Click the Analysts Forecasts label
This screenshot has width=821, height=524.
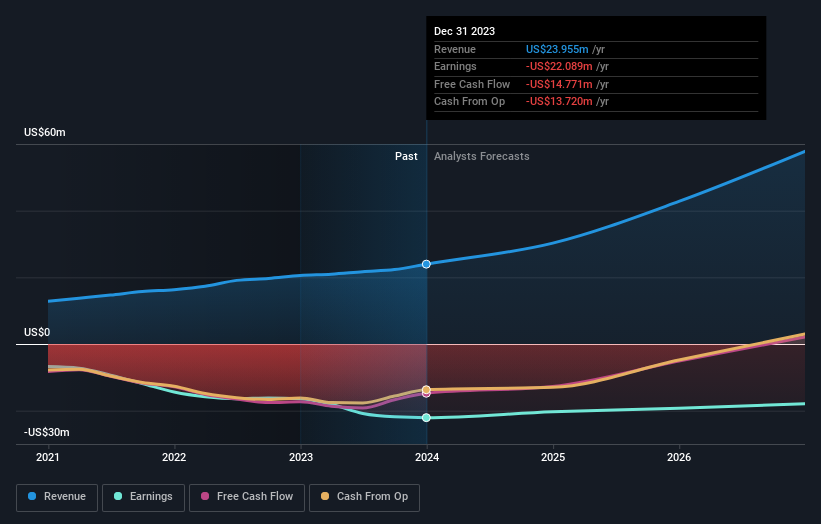click(x=482, y=157)
